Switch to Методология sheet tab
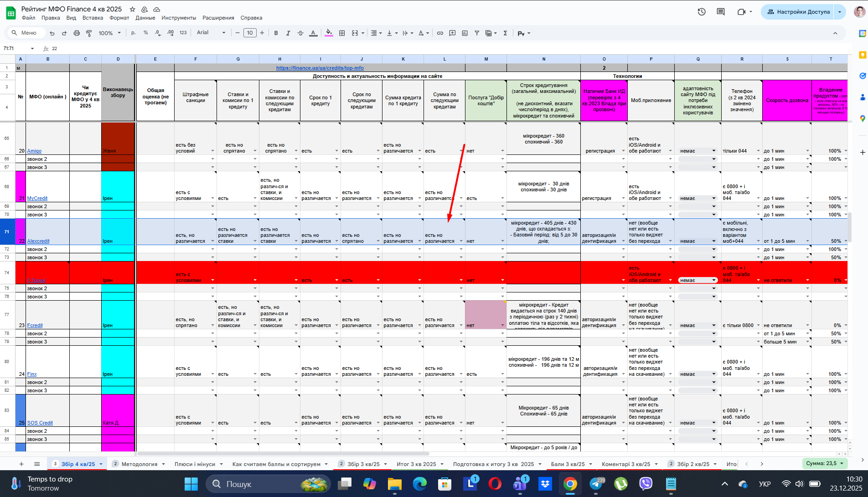This screenshot has height=497, width=868. coord(139,464)
